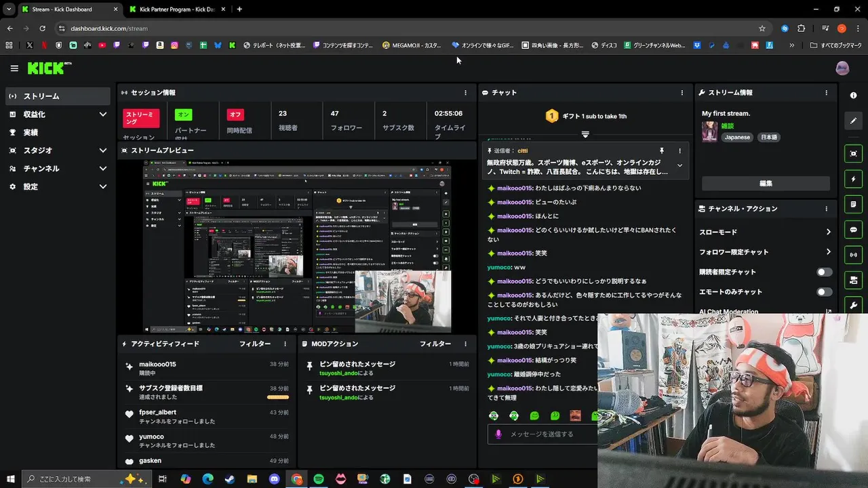The width and height of the screenshot is (868, 488).
Task: Open chat panel three-dot menu
Action: [x=682, y=93]
